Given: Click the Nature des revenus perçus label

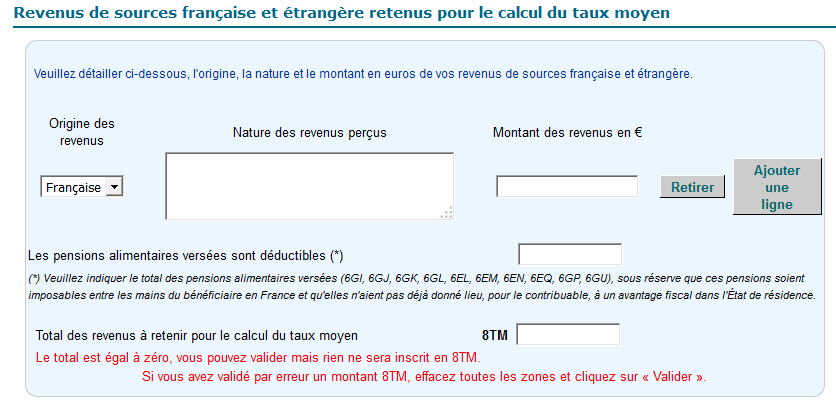Looking at the screenshot, I should coord(310,133).
